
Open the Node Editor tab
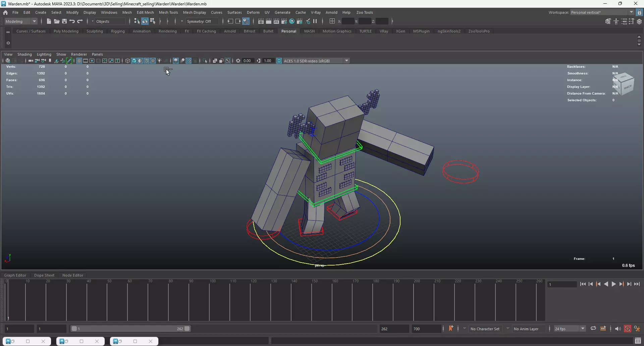coord(73,275)
